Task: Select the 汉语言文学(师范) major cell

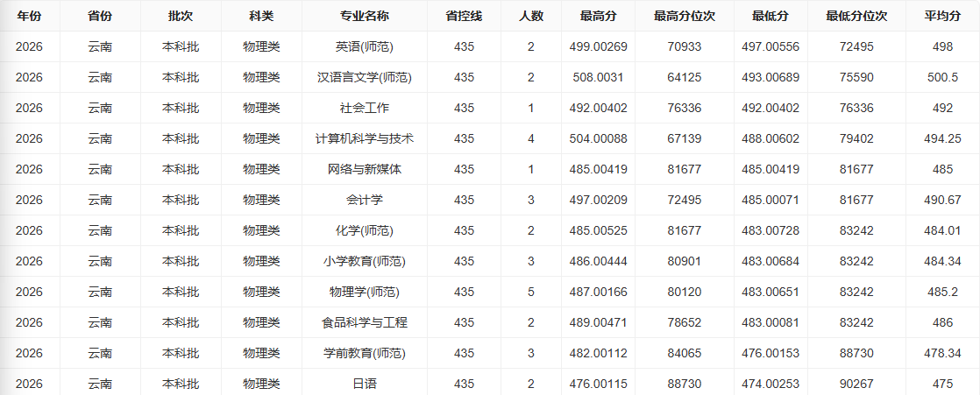Action: coord(365,77)
